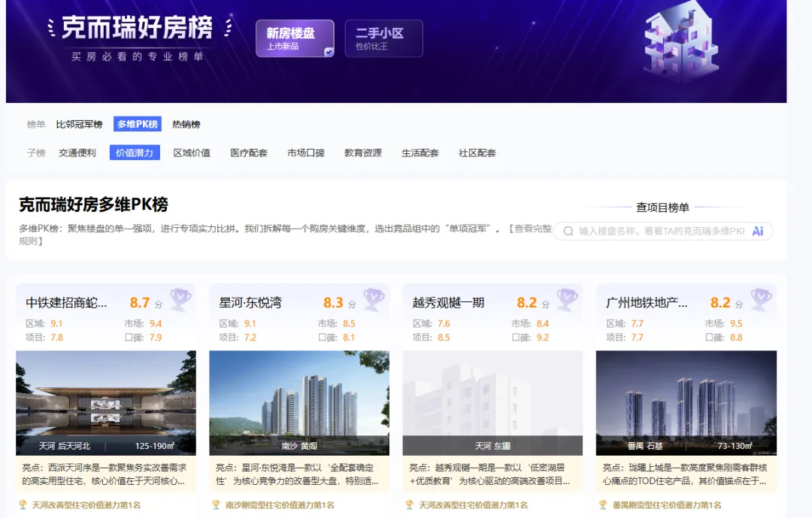Viewport: 812px width, 518px height.
Task: Switch to 二手小区 banner tab
Action: [383, 38]
